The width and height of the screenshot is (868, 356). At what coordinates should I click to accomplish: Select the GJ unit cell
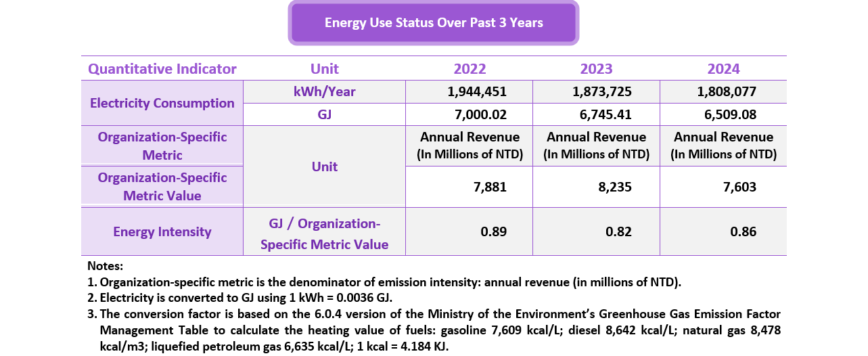[324, 114]
